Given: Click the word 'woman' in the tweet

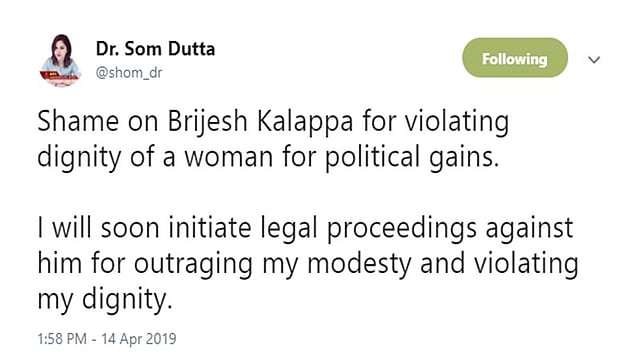Looking at the screenshot, I should coord(228,158).
